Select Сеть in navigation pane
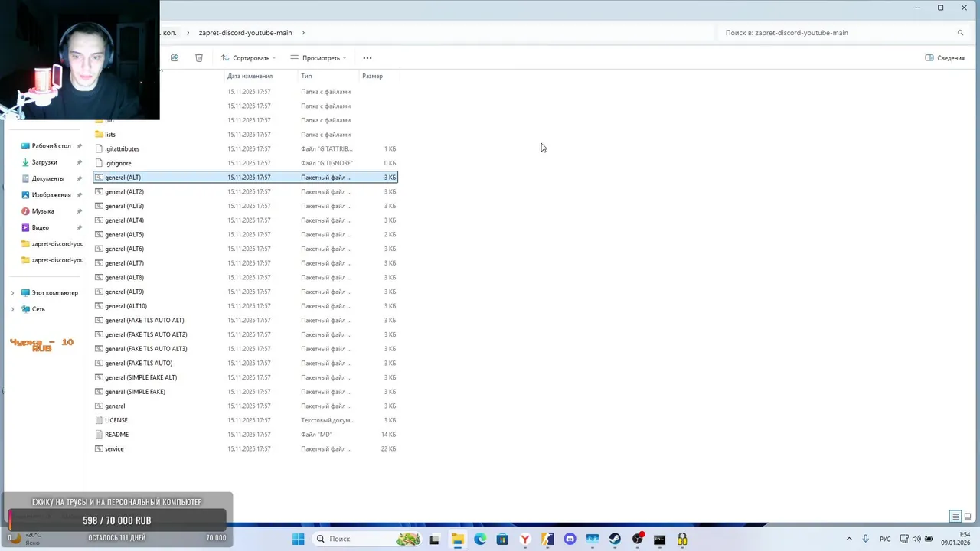 38,309
